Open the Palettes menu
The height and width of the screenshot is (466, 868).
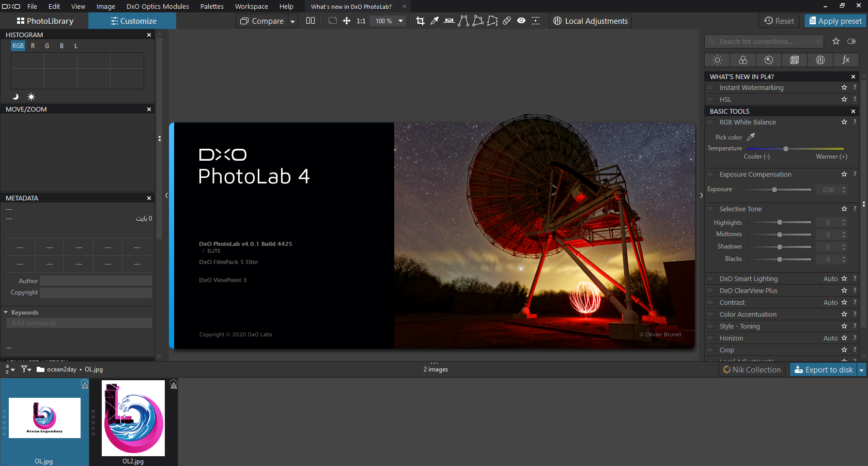pos(212,6)
